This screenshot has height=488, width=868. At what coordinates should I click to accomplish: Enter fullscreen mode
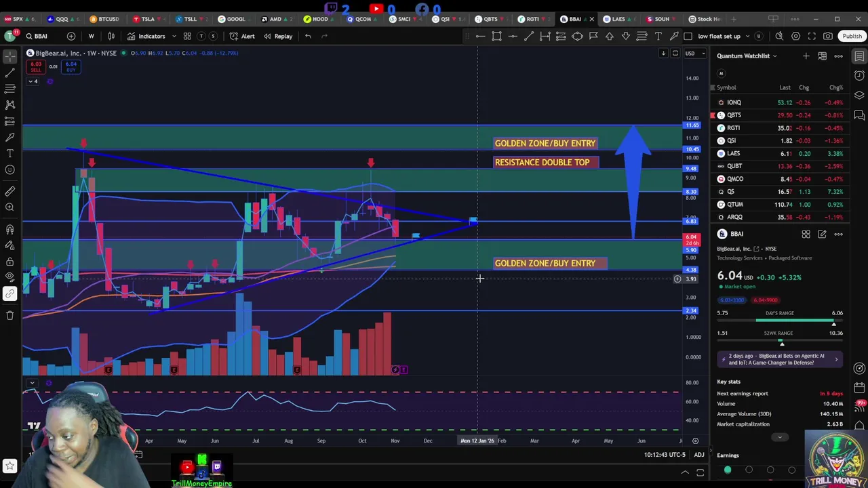pos(812,36)
